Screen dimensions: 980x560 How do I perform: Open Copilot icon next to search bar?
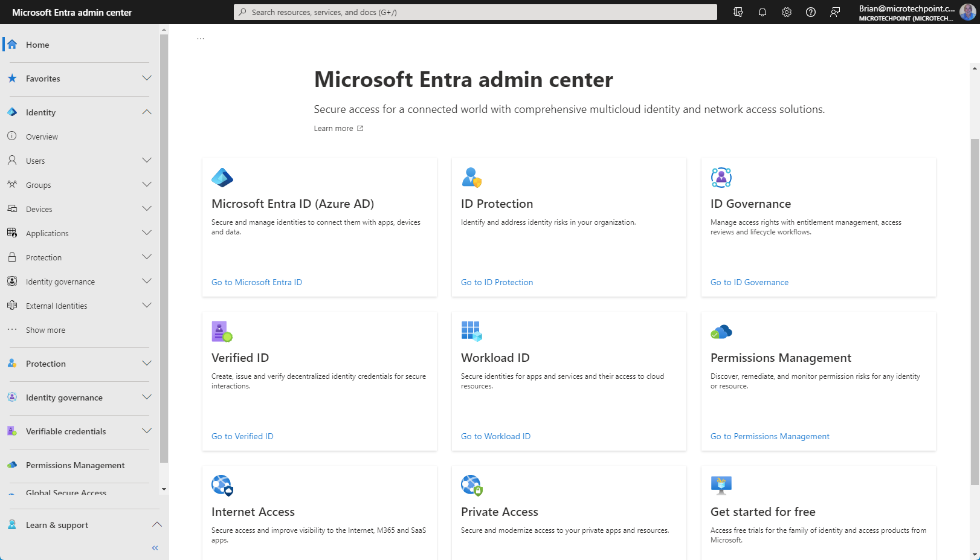[x=738, y=12]
